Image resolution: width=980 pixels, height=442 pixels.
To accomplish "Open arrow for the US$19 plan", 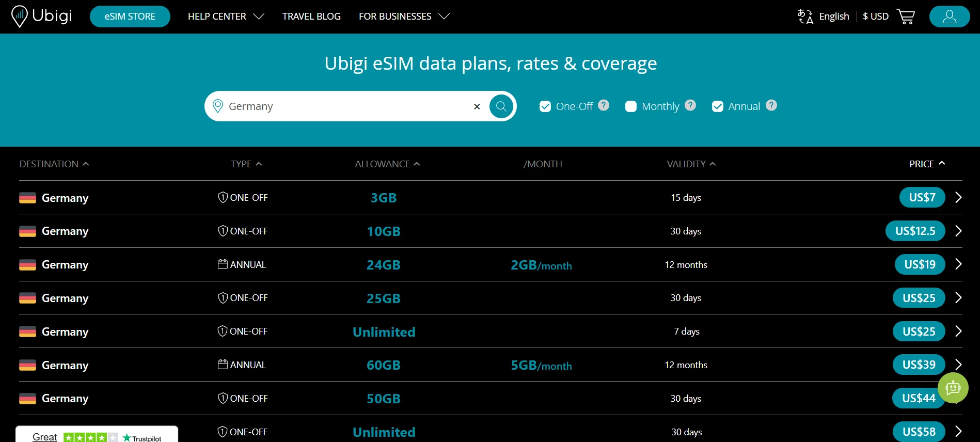I will point(958,264).
